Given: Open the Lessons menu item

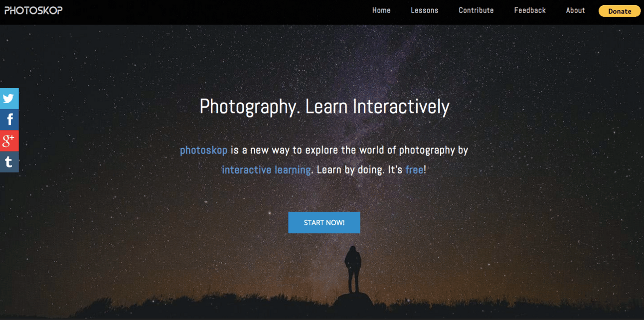Looking at the screenshot, I should click(x=424, y=10).
